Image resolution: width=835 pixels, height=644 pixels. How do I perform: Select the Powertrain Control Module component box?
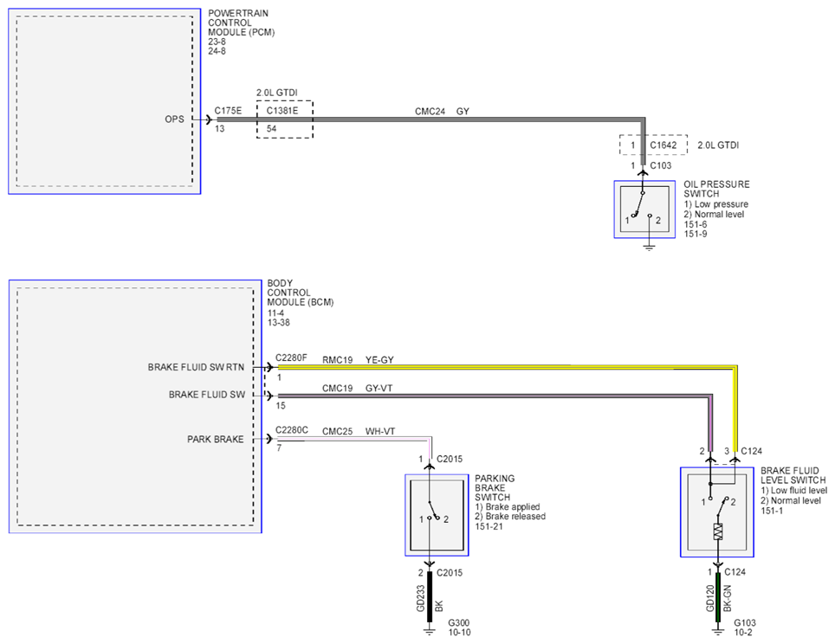coord(104,101)
